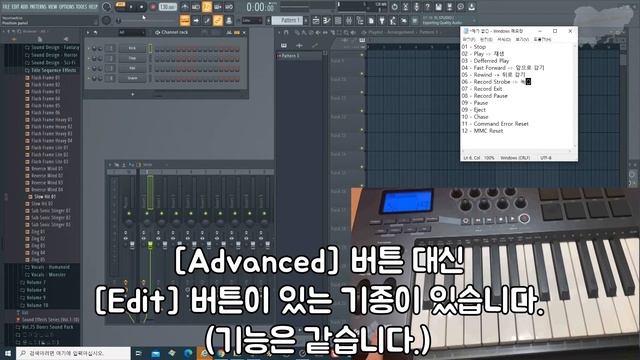Click the Snare channel button
Viewport: 640px width, 360px height.
132,78
